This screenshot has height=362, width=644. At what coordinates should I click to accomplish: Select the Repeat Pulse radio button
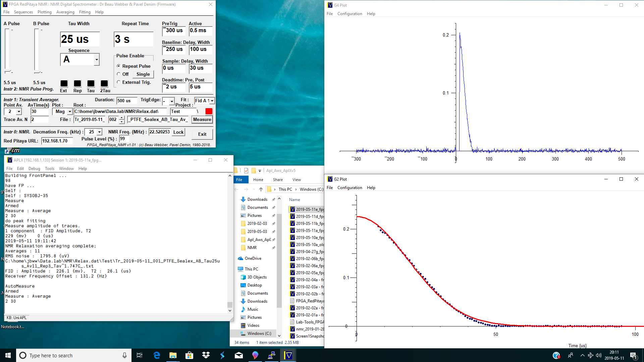pyautogui.click(x=118, y=66)
